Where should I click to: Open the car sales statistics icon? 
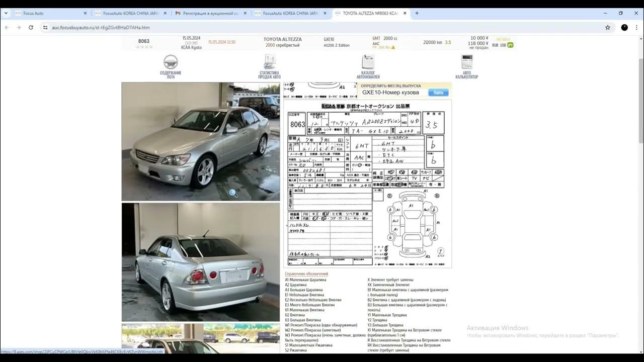coord(270,62)
